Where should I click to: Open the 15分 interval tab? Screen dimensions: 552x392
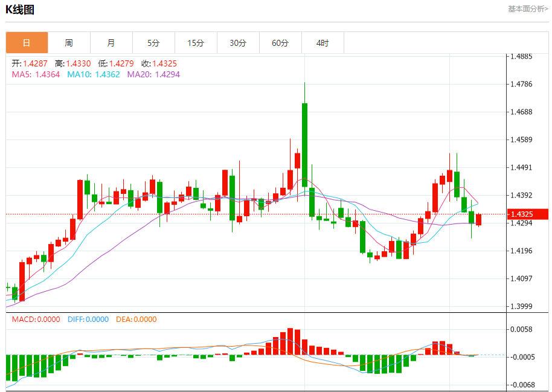tap(196, 43)
